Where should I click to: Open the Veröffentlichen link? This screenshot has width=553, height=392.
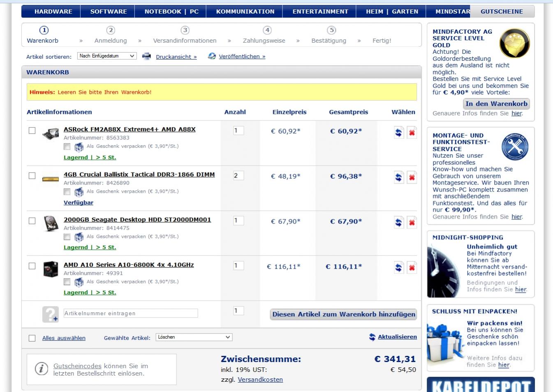(x=242, y=56)
